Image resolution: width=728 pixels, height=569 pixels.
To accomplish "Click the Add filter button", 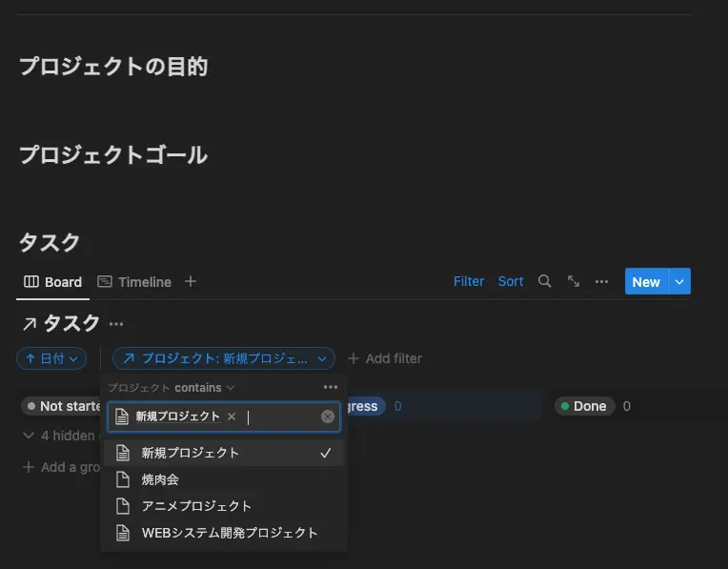I will point(384,358).
